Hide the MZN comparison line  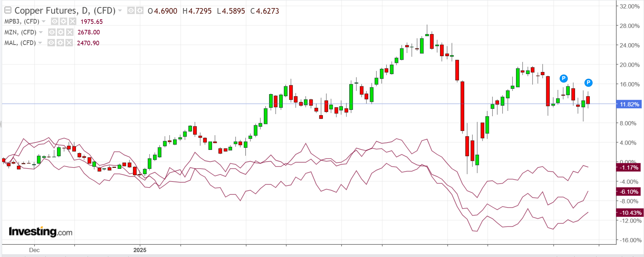coord(52,32)
